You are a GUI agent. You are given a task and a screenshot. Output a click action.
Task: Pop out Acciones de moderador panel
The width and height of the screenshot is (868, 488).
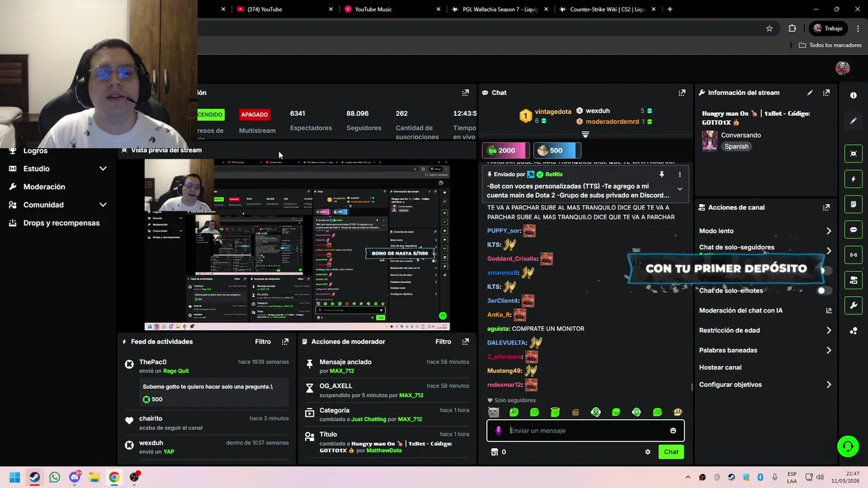(465, 342)
